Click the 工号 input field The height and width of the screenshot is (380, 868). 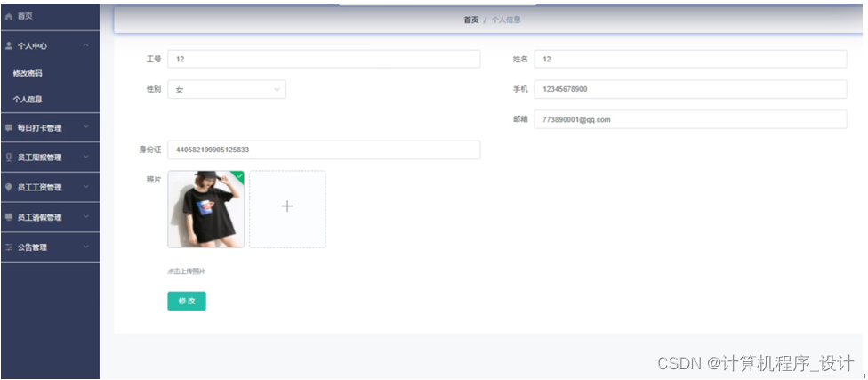324,59
